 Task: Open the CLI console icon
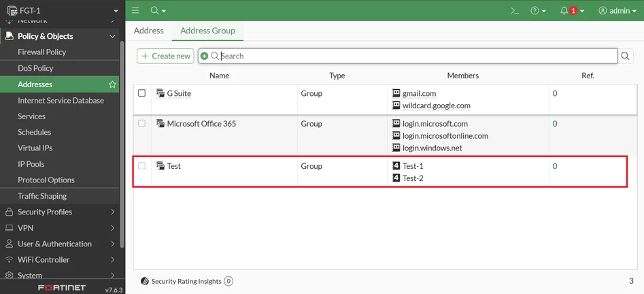(x=515, y=11)
